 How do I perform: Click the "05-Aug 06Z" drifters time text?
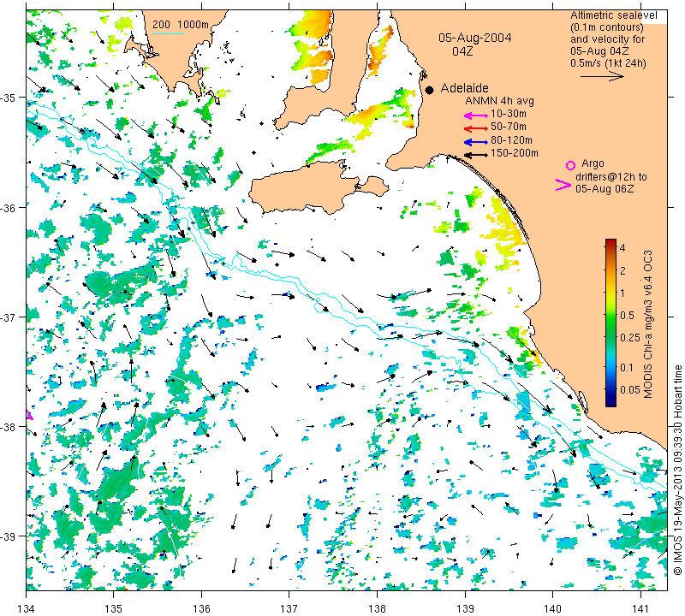605,188
